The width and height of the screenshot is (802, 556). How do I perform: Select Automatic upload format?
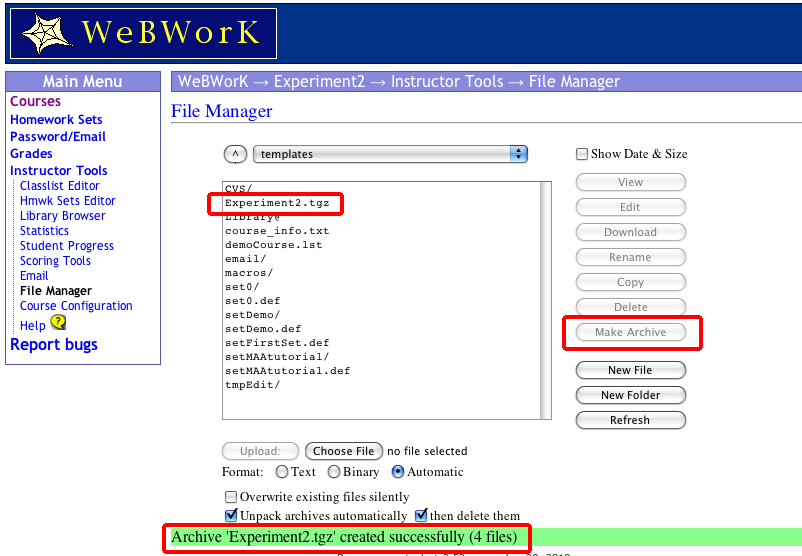pyautogui.click(x=398, y=472)
